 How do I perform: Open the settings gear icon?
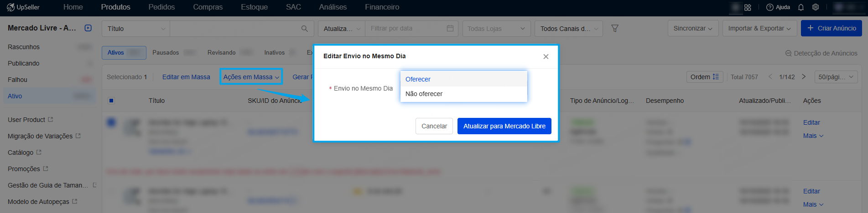816,7
